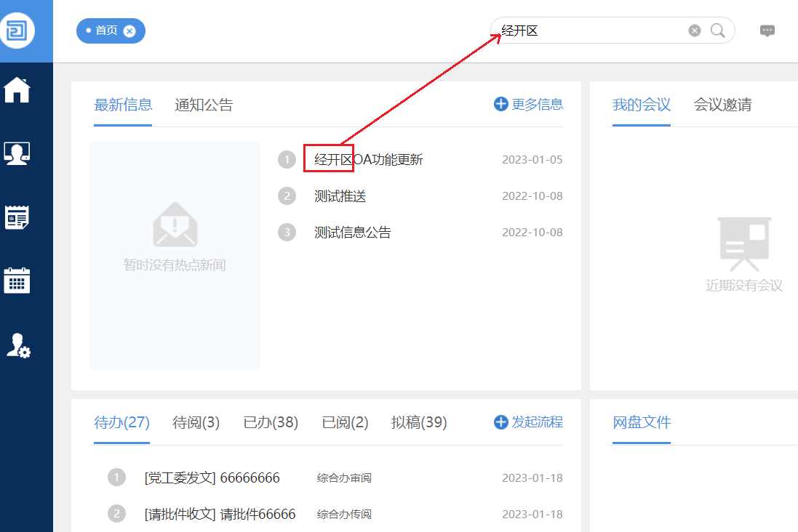The image size is (798, 532).
Task: Click the 2023-01-18 date on the 请批件收文 row
Action: 532,515
